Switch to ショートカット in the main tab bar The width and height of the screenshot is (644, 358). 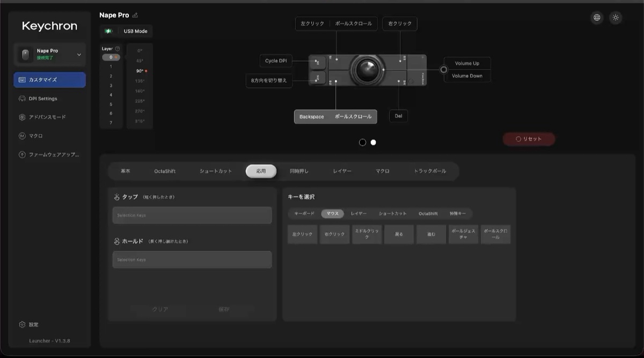[x=216, y=171]
